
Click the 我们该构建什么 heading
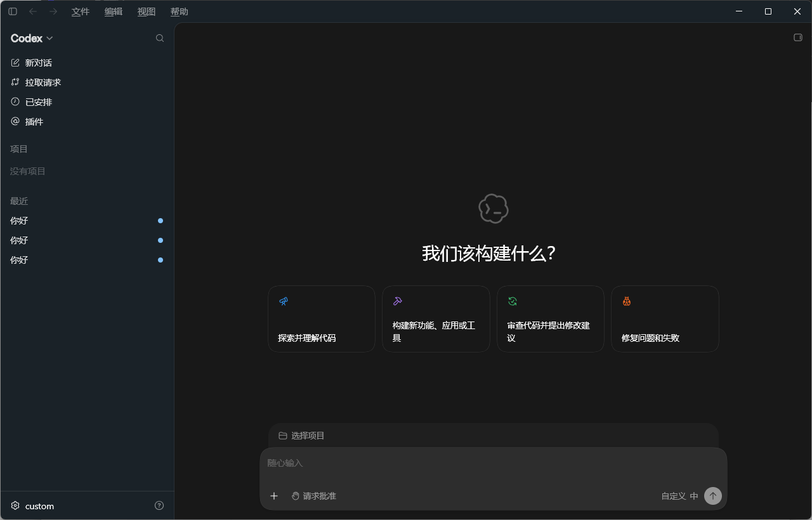click(x=489, y=254)
